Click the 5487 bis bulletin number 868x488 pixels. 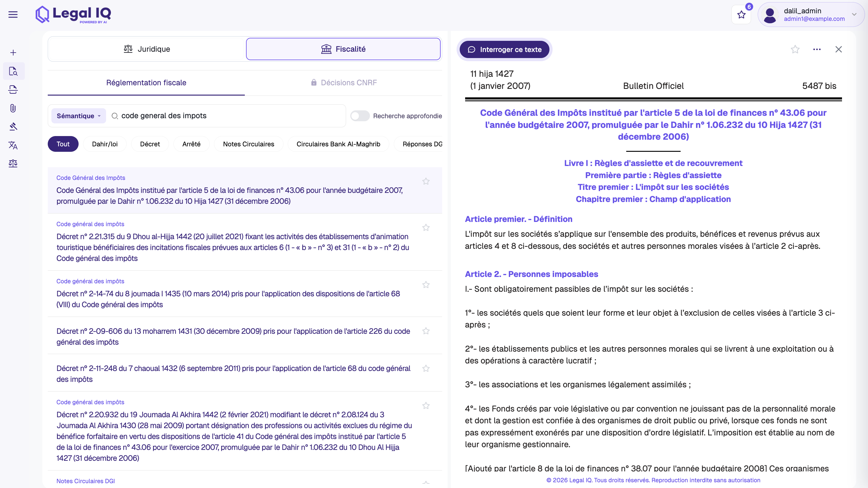coord(819,86)
